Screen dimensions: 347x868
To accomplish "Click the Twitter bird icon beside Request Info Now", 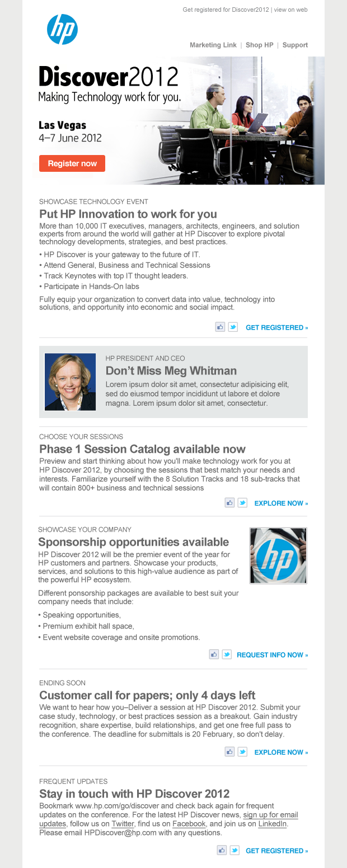I will click(x=227, y=654).
